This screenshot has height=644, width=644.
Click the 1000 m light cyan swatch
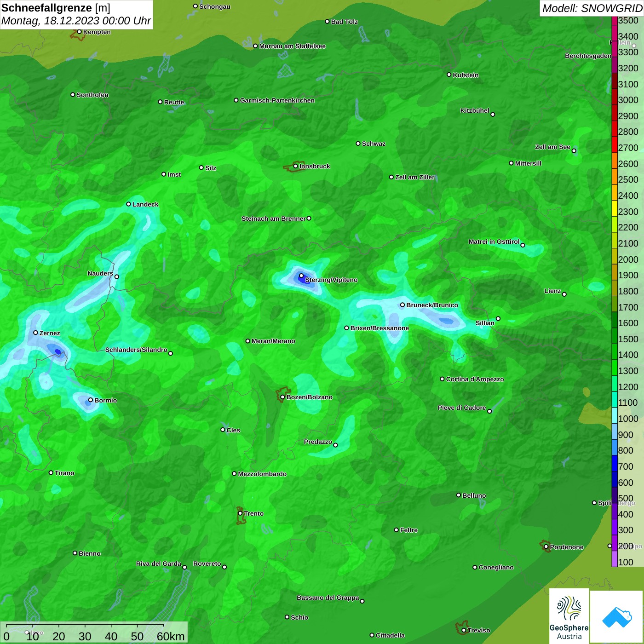coord(615,416)
